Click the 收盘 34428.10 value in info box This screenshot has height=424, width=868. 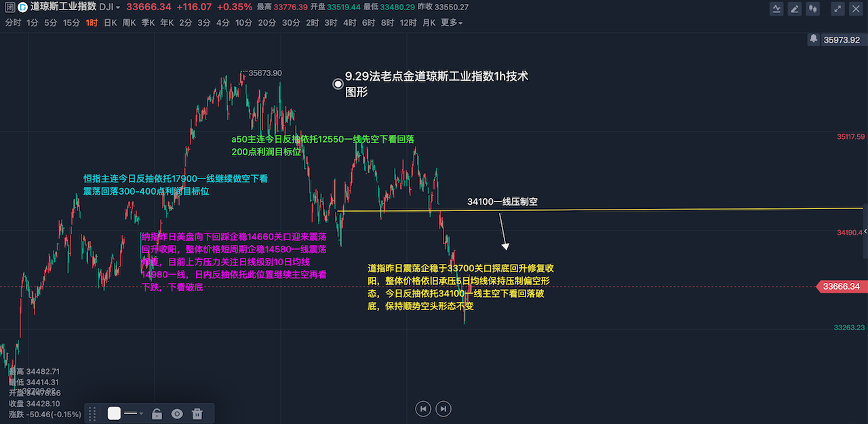pyautogui.click(x=35, y=403)
